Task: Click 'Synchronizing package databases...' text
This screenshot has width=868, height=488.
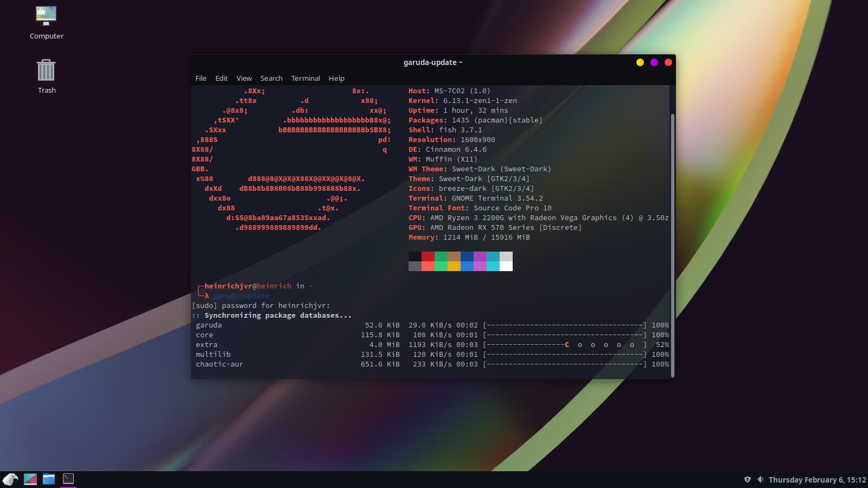Action: point(278,316)
